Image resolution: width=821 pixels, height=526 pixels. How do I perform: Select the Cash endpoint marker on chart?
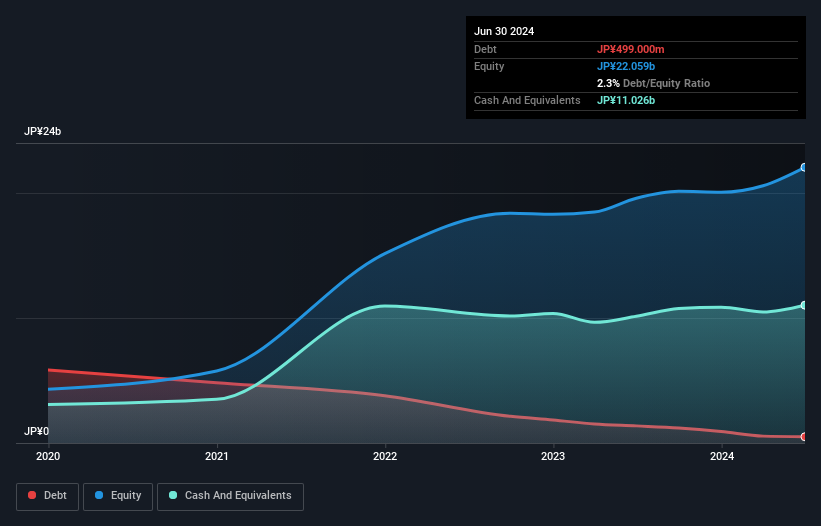[x=804, y=305]
